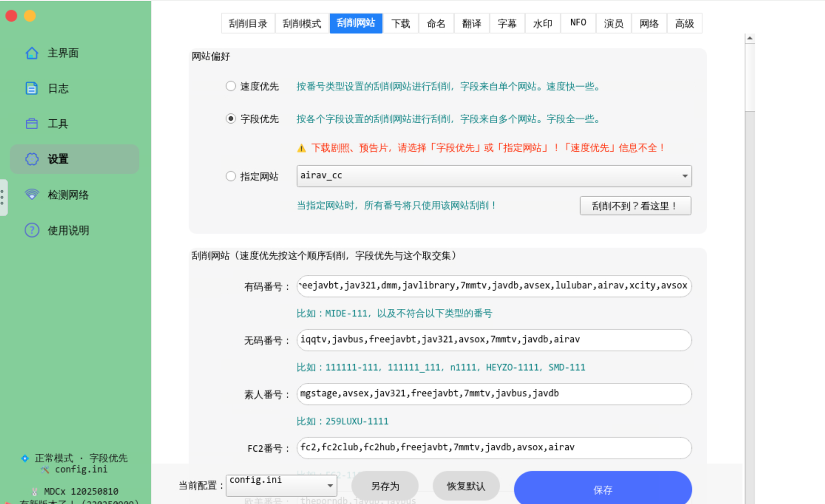825x504 pixels.
Task: Click the 网站偏好 section title
Action: pyautogui.click(x=211, y=57)
